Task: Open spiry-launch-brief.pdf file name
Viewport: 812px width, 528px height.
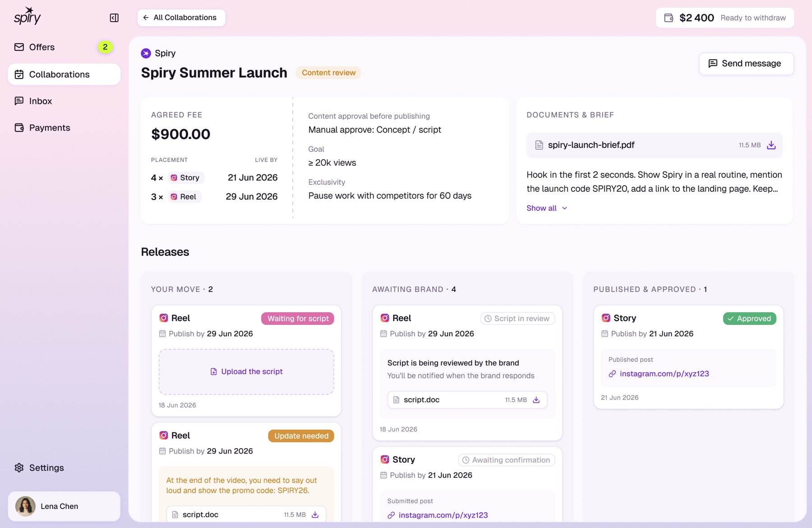Action: coord(591,145)
